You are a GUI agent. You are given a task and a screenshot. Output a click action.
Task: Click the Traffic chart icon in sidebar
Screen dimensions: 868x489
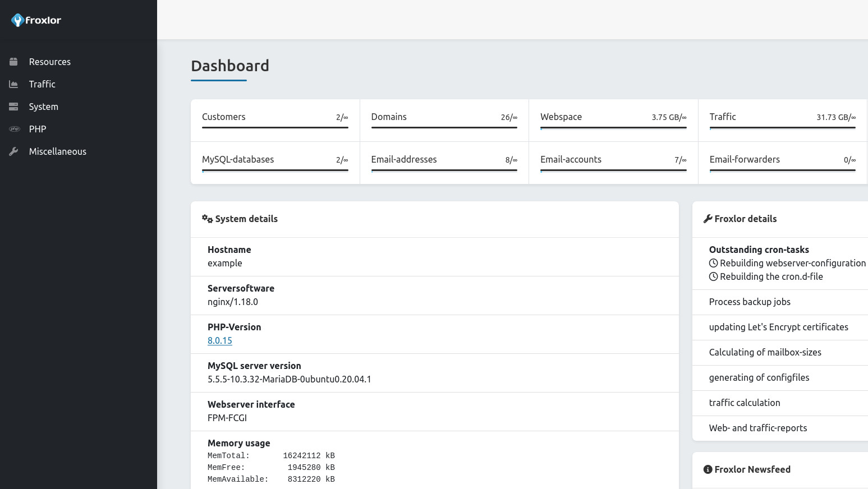tap(13, 84)
